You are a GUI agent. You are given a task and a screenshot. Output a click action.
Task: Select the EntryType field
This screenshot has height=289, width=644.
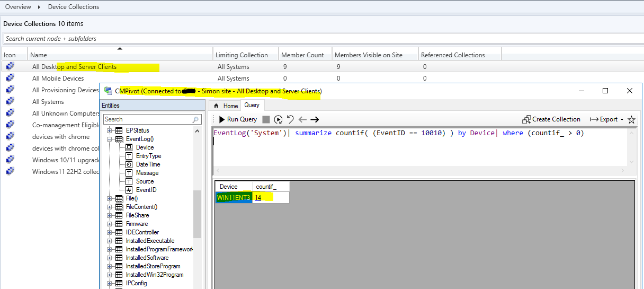point(148,156)
